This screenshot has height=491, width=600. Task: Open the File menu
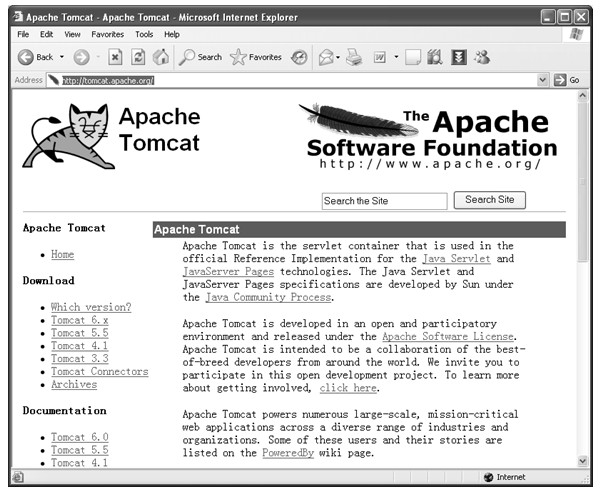pos(23,34)
